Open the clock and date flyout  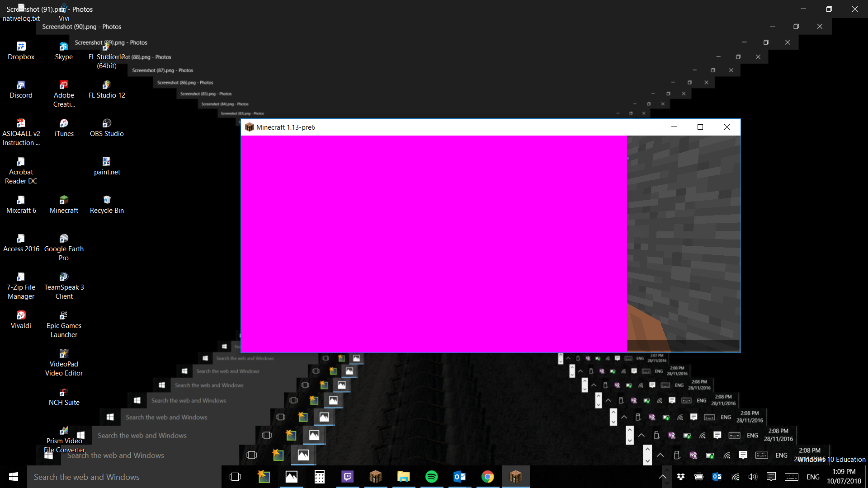pos(844,477)
